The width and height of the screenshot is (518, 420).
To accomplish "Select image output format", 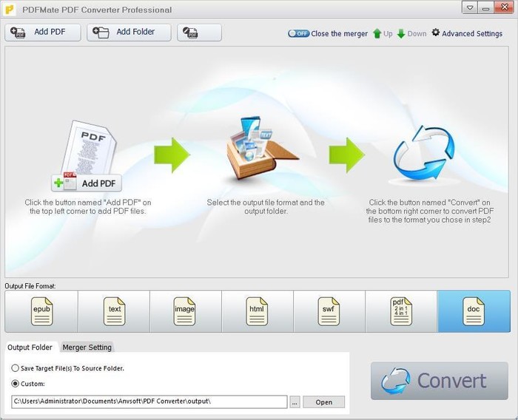I will (186, 311).
